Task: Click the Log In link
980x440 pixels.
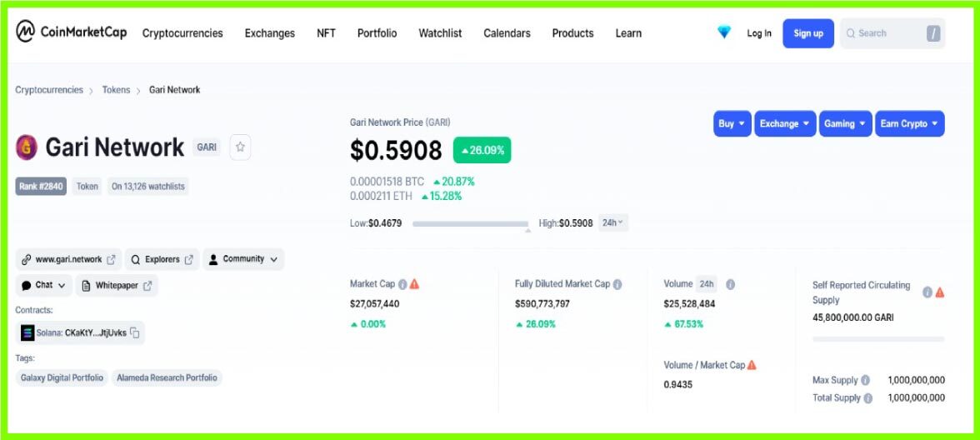Action: click(758, 33)
